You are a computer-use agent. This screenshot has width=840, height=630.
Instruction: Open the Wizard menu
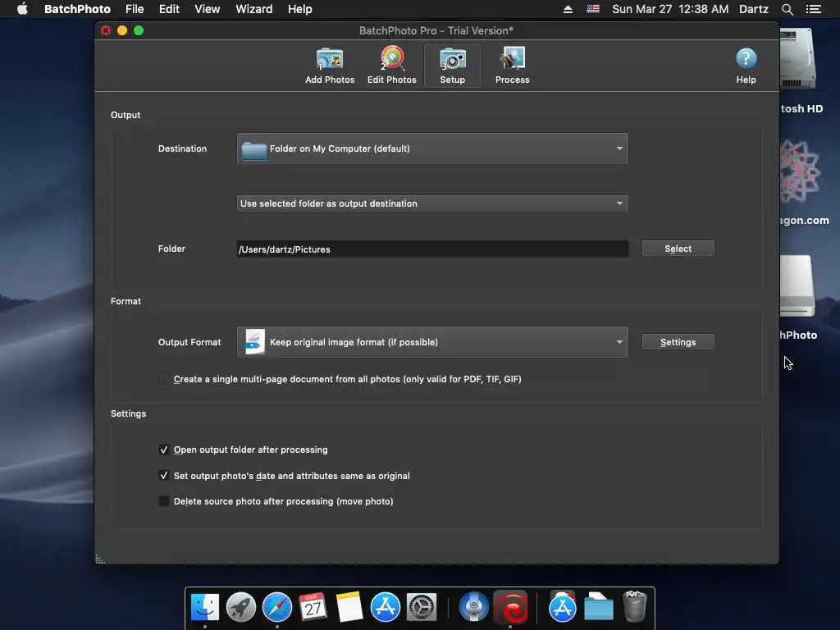[254, 9]
